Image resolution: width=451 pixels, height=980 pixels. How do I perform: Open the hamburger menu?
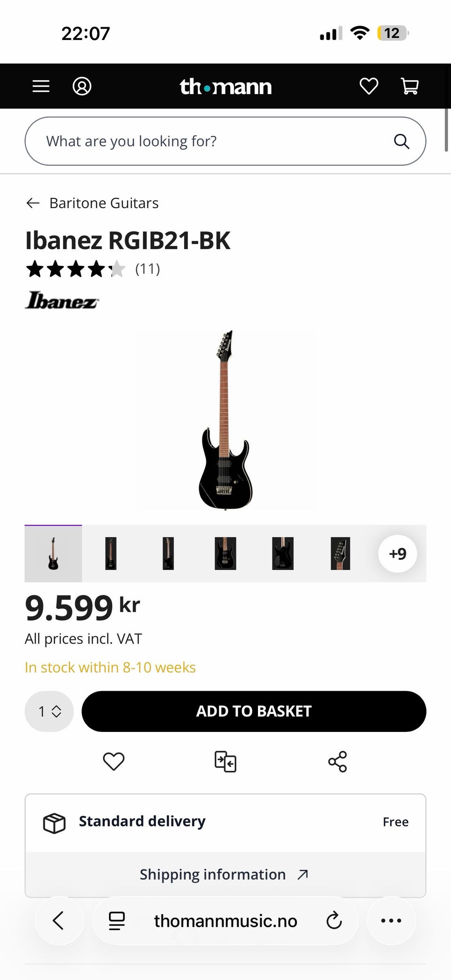tap(41, 86)
